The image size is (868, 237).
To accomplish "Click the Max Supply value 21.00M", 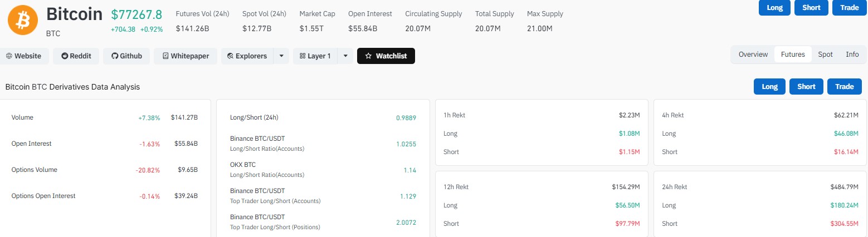I will point(539,28).
